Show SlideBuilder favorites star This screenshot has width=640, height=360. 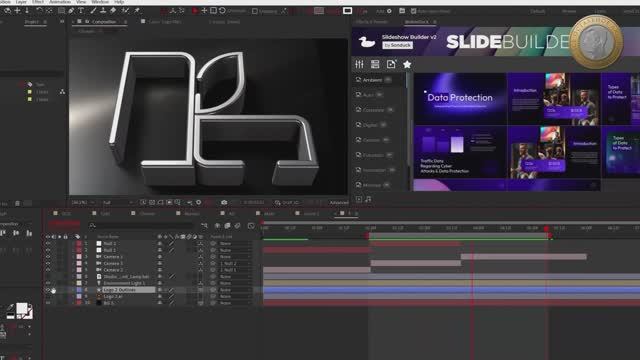coord(407,64)
